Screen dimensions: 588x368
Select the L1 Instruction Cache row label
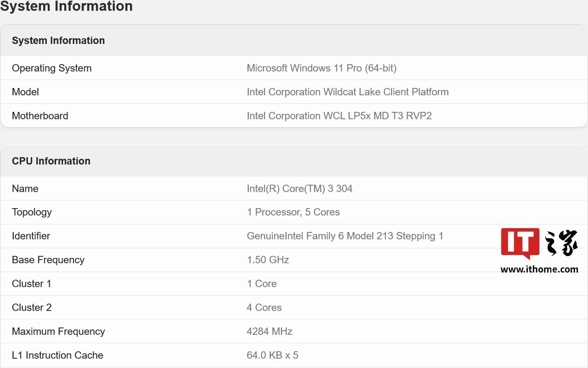58,355
